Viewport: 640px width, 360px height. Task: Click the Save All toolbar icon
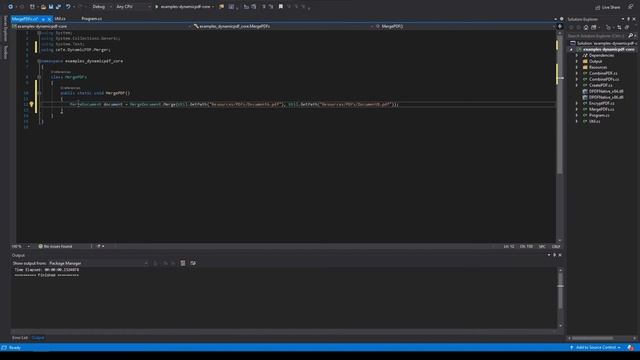[x=58, y=7]
